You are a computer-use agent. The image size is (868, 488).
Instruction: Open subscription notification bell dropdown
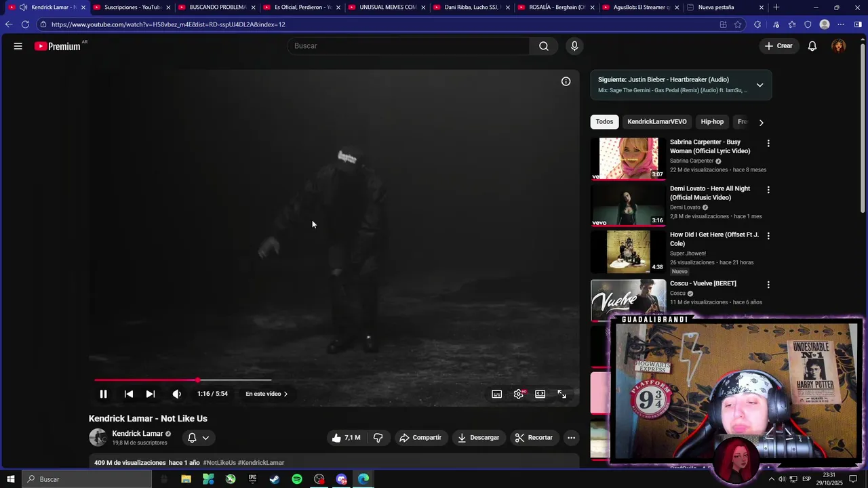tap(199, 438)
